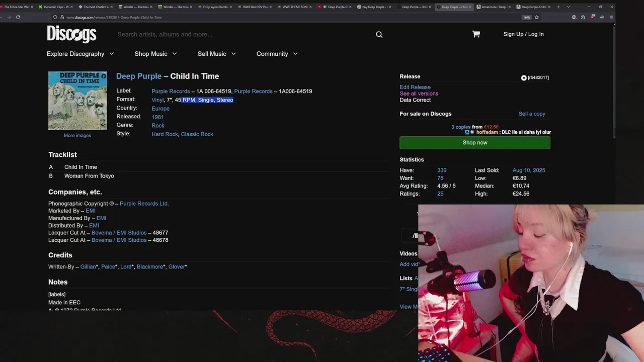Click the Rock genre link

(158, 126)
